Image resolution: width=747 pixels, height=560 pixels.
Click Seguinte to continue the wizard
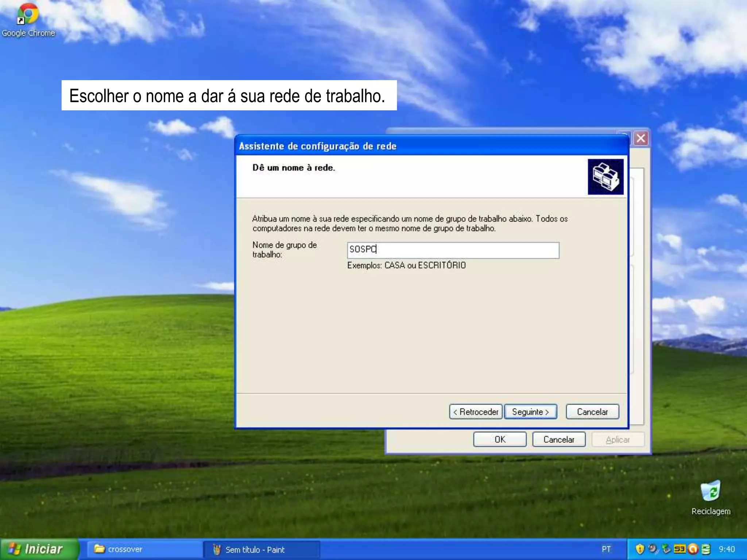coord(530,412)
